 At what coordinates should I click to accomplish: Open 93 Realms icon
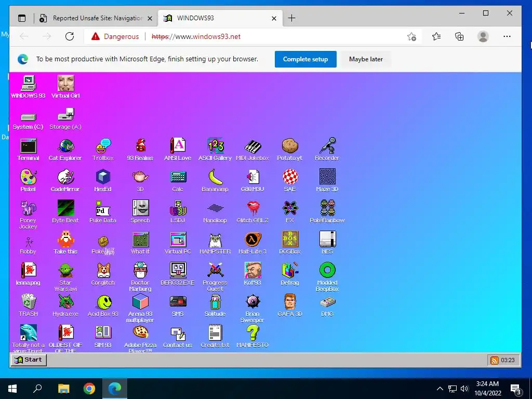(x=140, y=149)
